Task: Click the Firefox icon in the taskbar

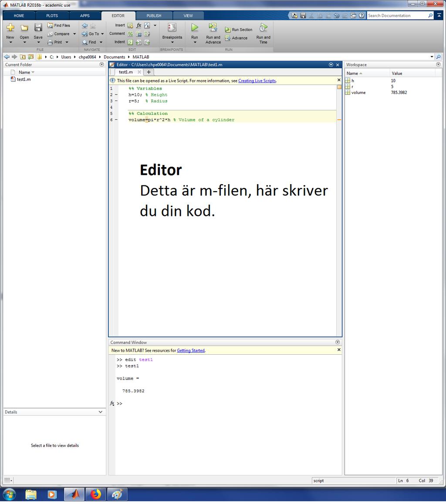Action: 95,494
